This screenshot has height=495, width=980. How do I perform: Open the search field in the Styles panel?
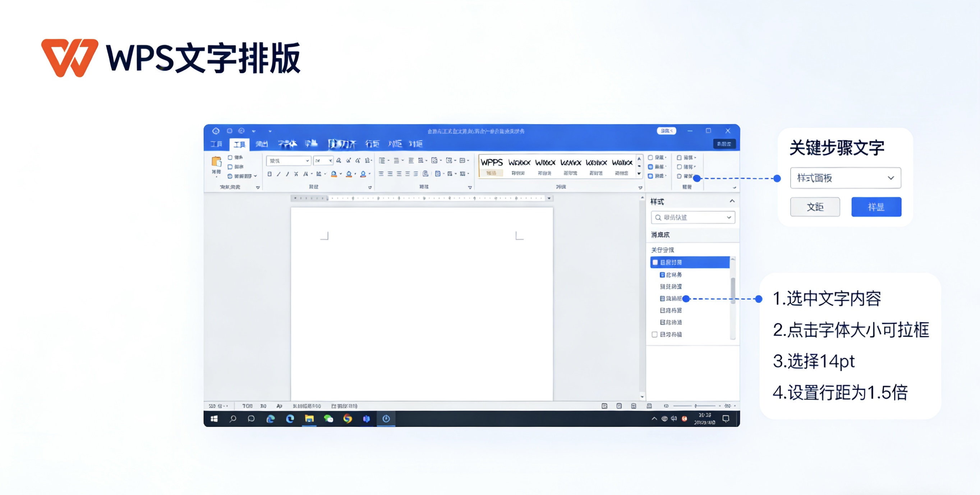(693, 217)
